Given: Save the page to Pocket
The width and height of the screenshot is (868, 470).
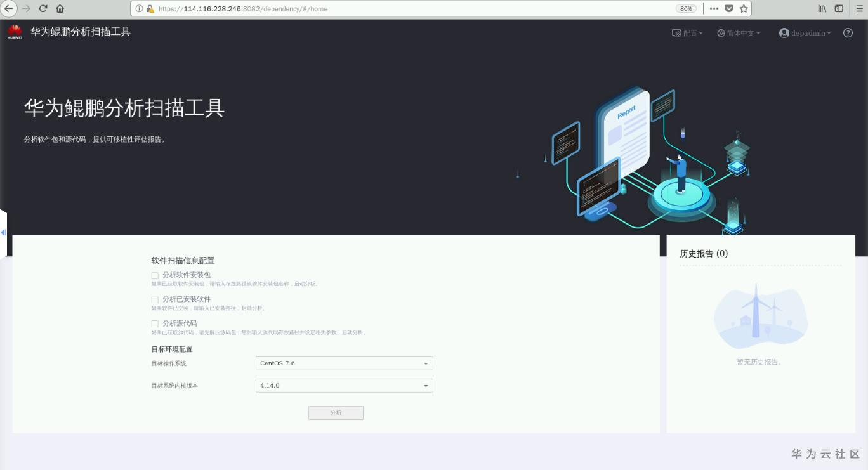Looking at the screenshot, I should pyautogui.click(x=729, y=9).
